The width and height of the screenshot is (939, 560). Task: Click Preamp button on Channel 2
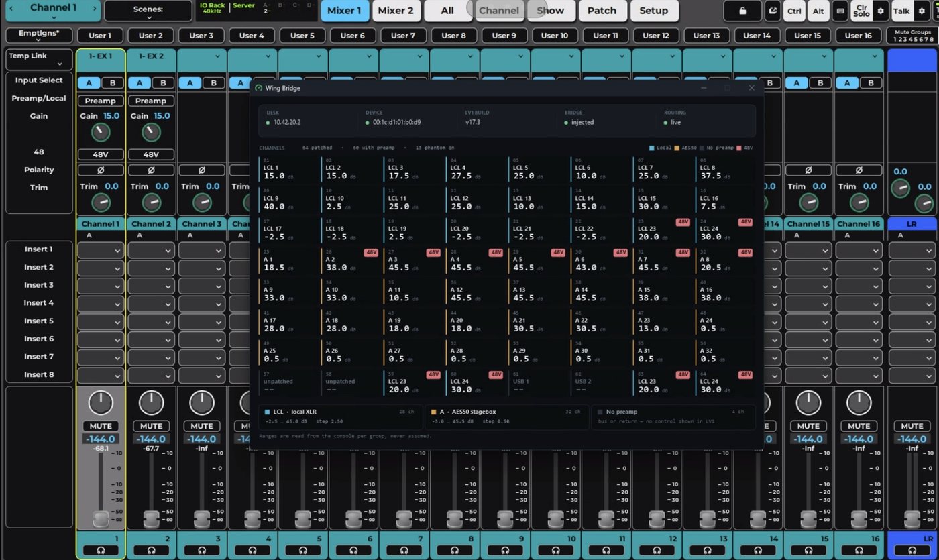point(151,101)
